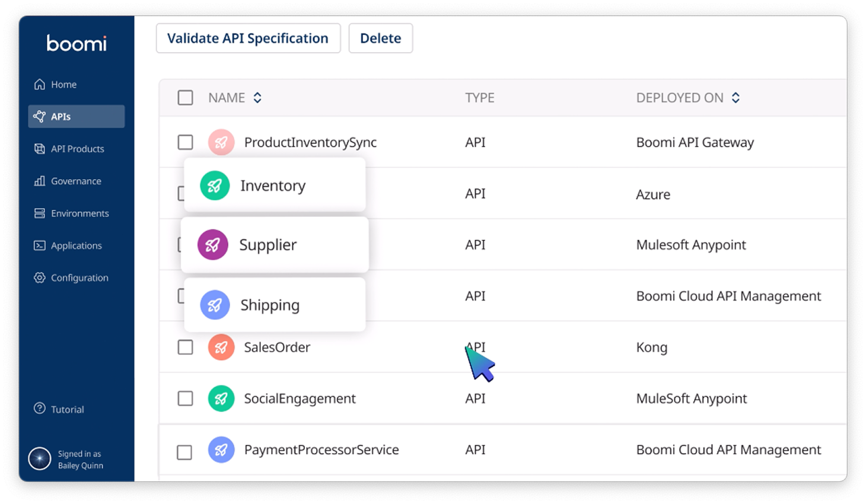This screenshot has height=504, width=866.
Task: Click the Bailey Quinn profile avatar
Action: pyautogui.click(x=39, y=458)
